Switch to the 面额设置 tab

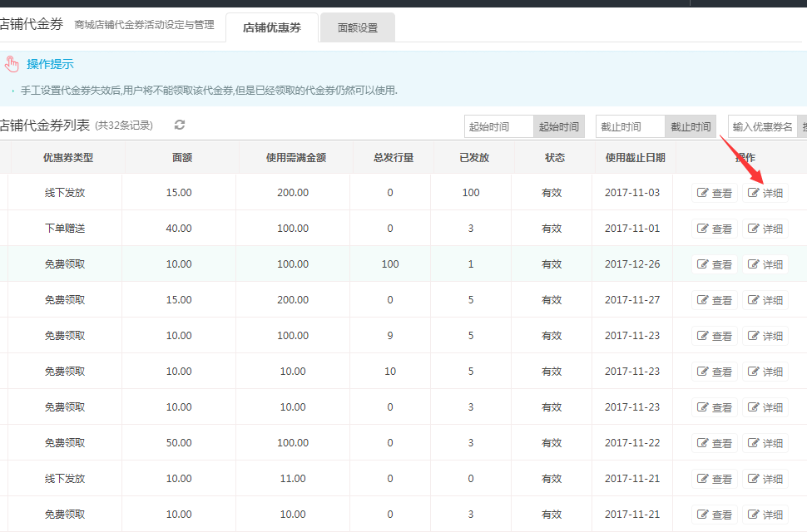[x=357, y=27]
